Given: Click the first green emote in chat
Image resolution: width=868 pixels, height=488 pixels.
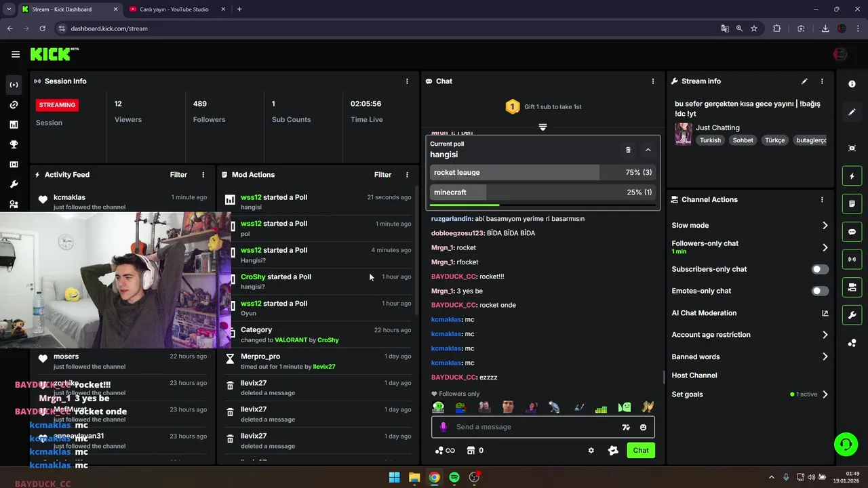Looking at the screenshot, I should coord(438,407).
